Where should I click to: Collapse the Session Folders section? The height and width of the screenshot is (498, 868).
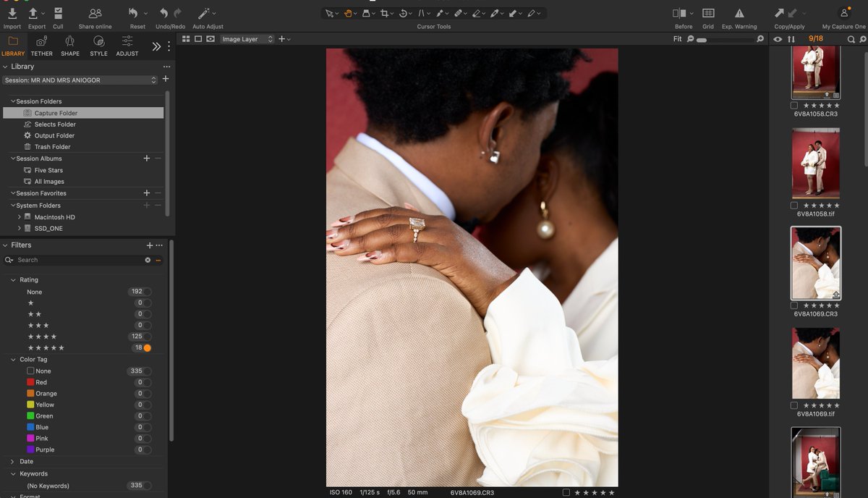[x=13, y=101]
